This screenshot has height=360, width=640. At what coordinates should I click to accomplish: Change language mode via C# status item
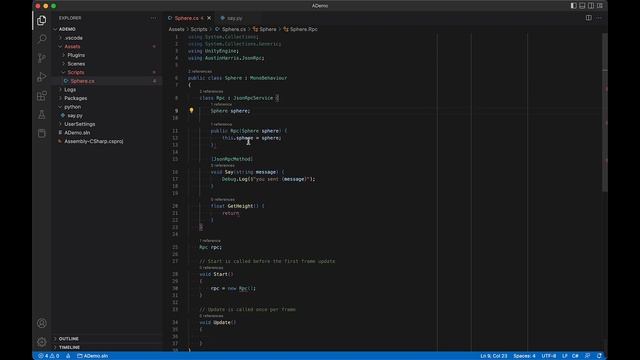(x=575, y=356)
